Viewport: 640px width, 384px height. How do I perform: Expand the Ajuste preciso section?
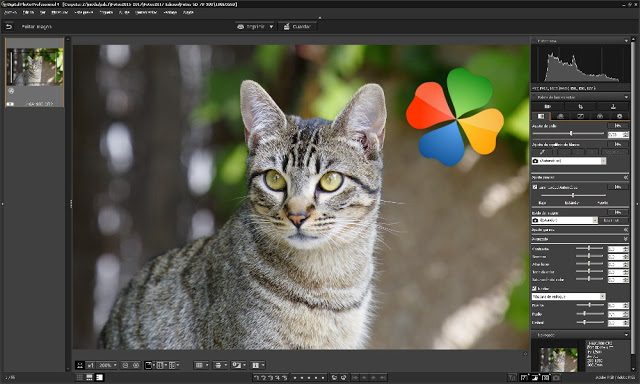(x=626, y=178)
